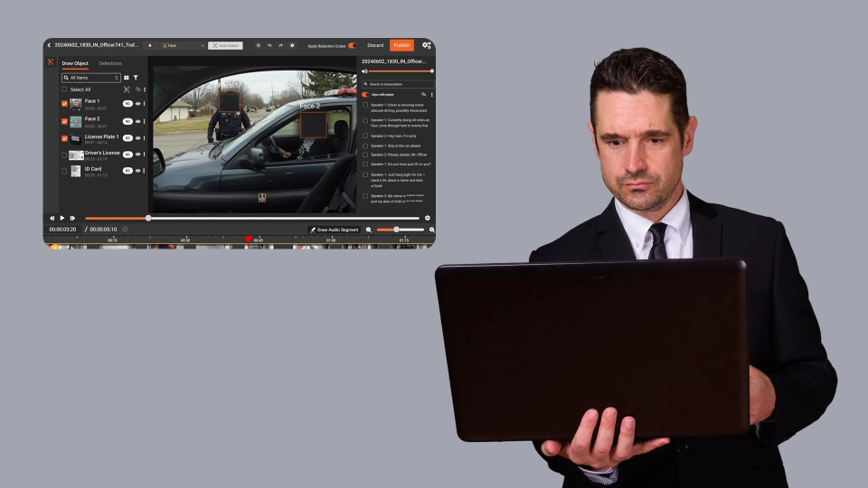Check the 'Do you have your ID' transcript line
Viewport: 868px width, 488px height.
coord(365,164)
